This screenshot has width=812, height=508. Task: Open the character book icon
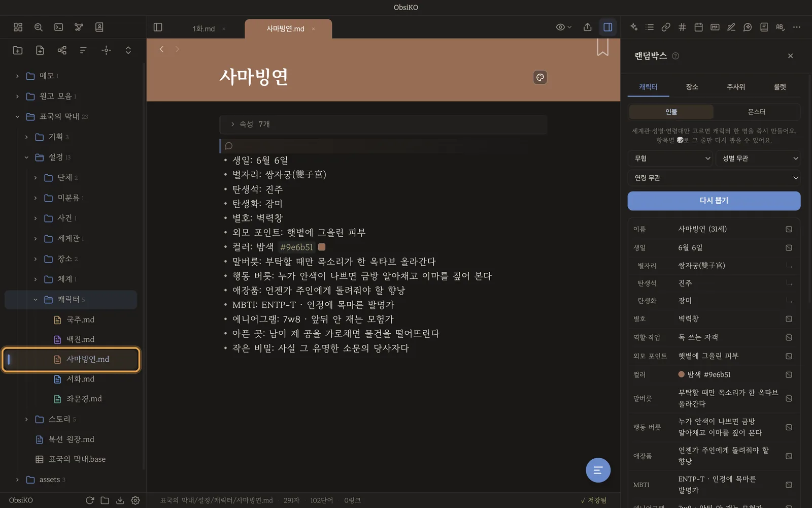click(99, 27)
